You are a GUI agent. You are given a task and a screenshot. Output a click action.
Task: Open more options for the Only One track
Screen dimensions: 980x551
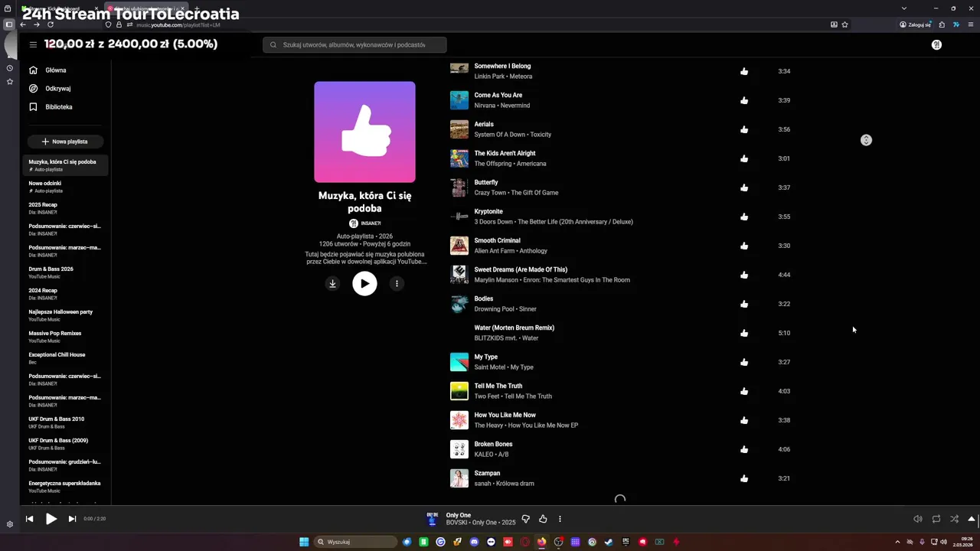tap(560, 519)
